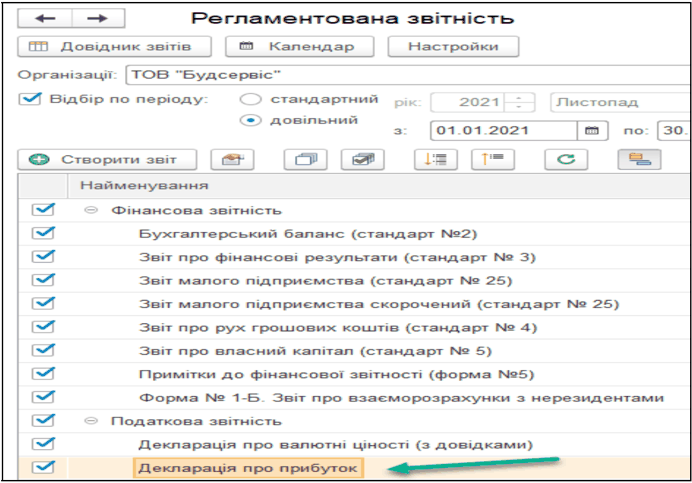The height and width of the screenshot is (483, 692).
Task: Uncheck Форма № 1-Б checkbox
Action: [43, 397]
